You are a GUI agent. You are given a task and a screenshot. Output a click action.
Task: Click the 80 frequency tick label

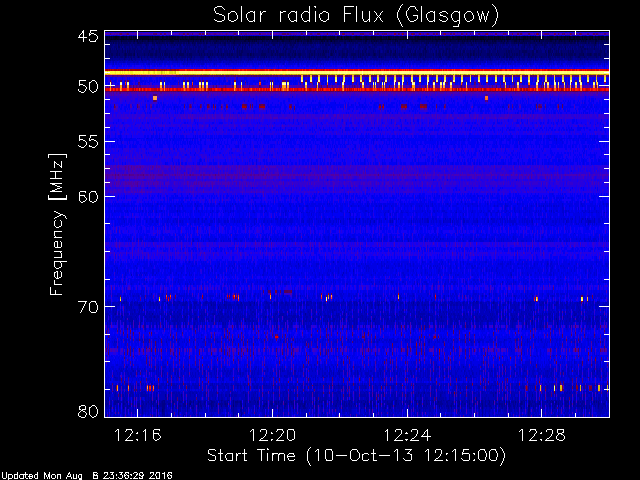88,411
